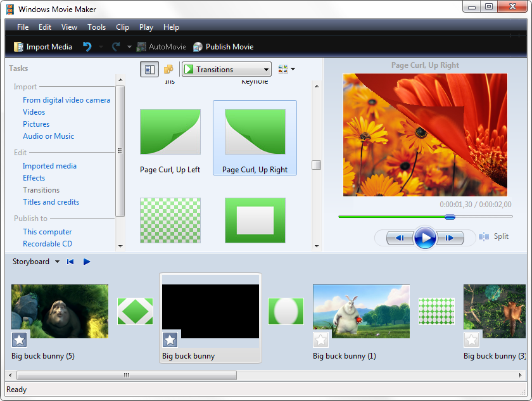Open the Redo history dropdown arrow
This screenshot has width=532, height=401.
tap(129, 47)
